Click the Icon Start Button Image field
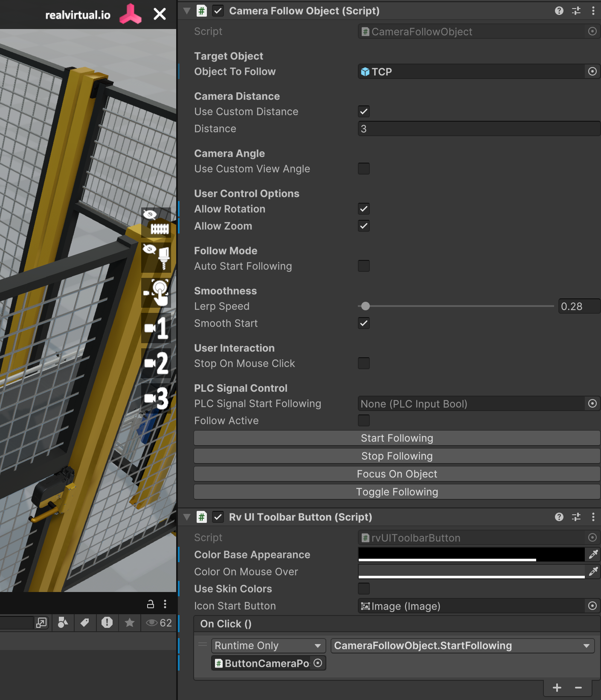This screenshot has height=700, width=601. click(471, 606)
